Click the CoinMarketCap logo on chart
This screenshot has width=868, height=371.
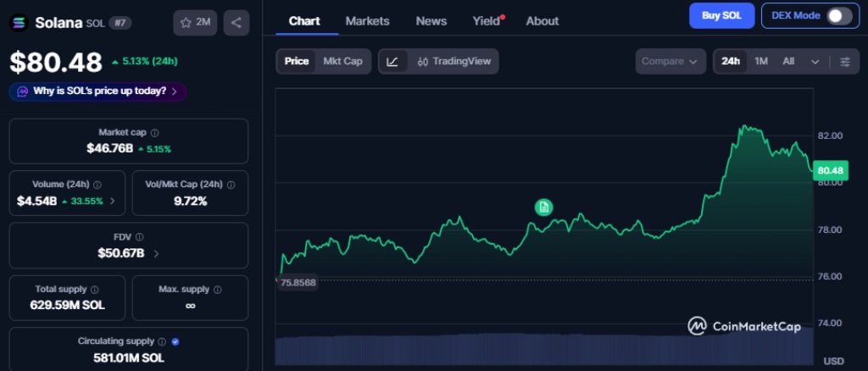744,326
